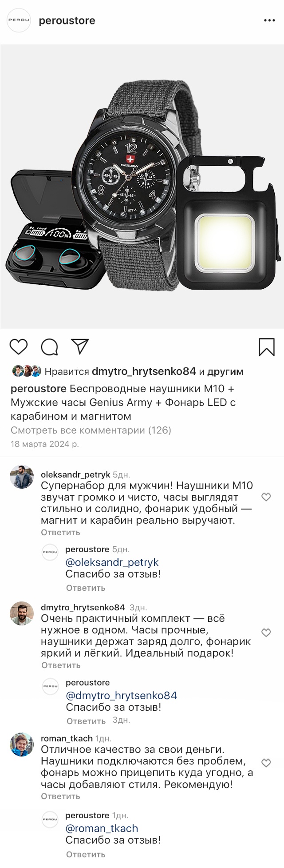
Task: Like roman_tkach's comment
Action: pyautogui.click(x=266, y=763)
